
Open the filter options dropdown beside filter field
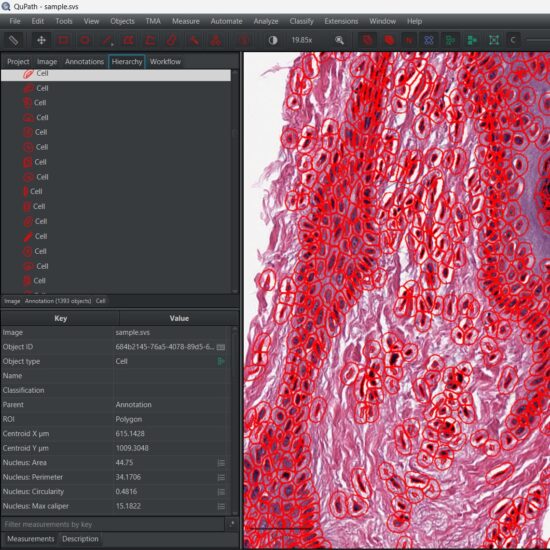pyautogui.click(x=232, y=524)
